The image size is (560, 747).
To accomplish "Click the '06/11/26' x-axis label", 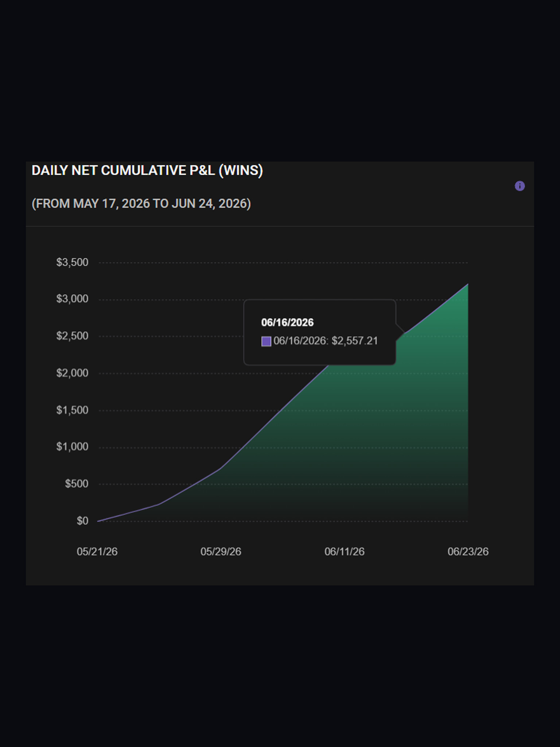I will 345,551.
